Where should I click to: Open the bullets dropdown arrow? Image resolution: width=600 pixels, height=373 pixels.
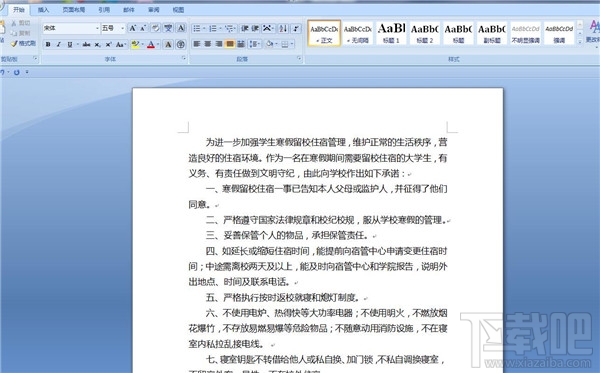click(204, 28)
